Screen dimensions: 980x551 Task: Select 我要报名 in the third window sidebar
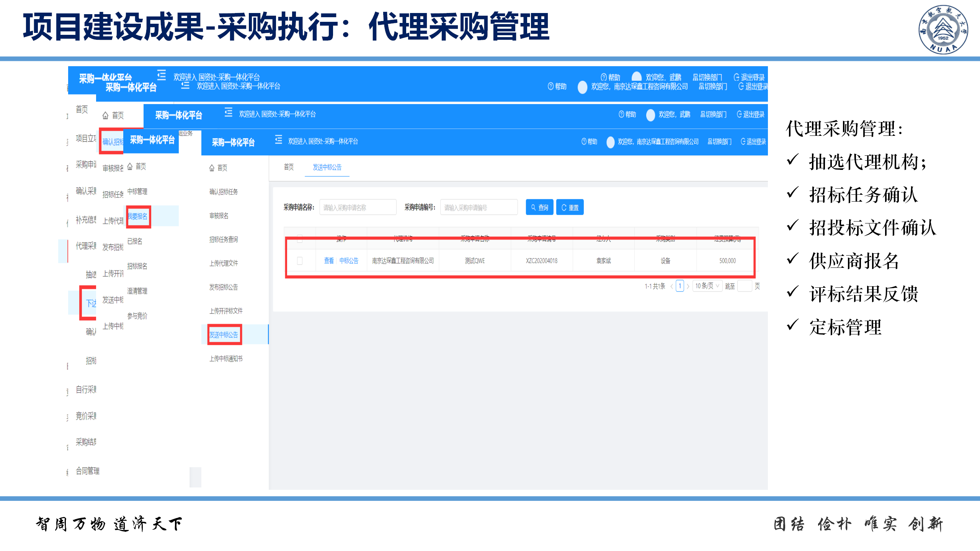pyautogui.click(x=137, y=216)
